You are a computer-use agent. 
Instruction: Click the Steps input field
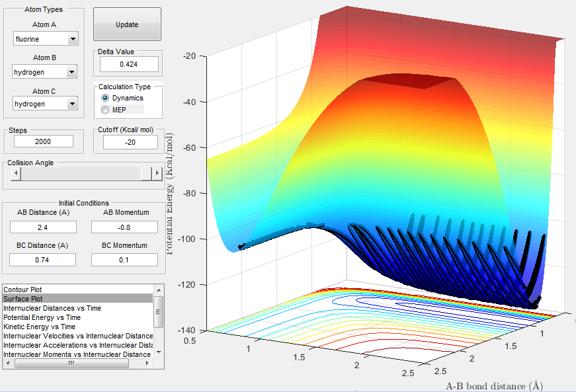[43, 141]
